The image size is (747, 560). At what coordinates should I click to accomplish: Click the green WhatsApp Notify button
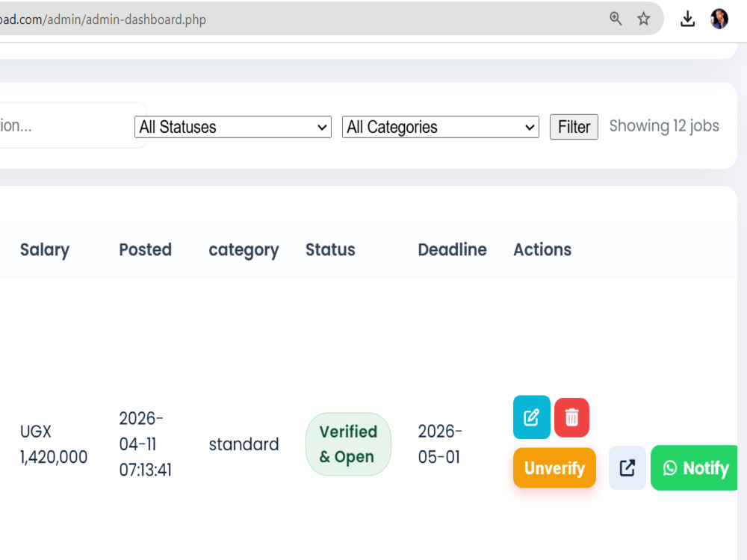point(694,467)
